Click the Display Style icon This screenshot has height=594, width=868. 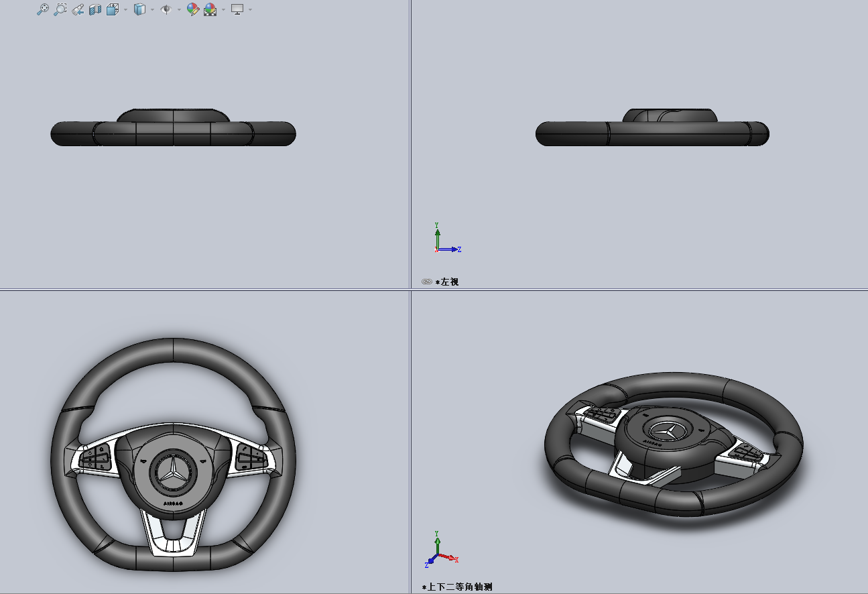click(x=139, y=9)
